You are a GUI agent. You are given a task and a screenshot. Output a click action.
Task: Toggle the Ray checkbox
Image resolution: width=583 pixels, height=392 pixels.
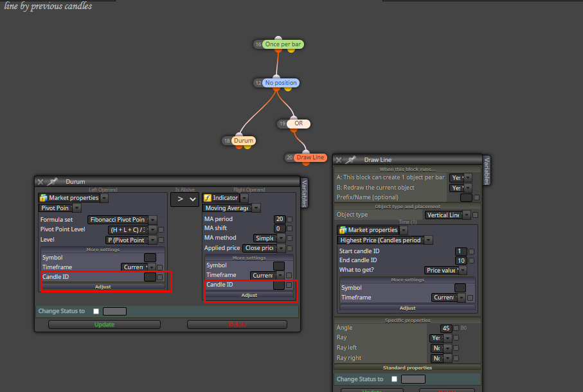click(456, 338)
